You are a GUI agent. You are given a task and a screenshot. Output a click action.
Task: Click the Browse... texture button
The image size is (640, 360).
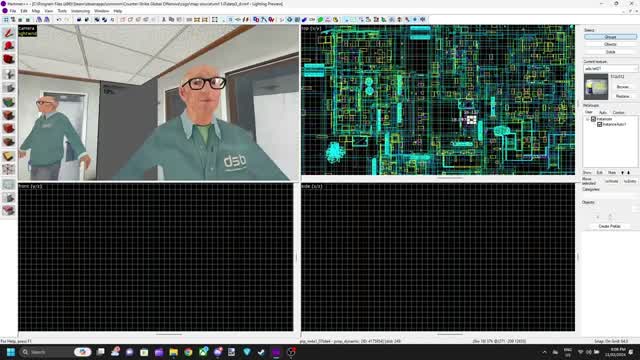point(623,87)
